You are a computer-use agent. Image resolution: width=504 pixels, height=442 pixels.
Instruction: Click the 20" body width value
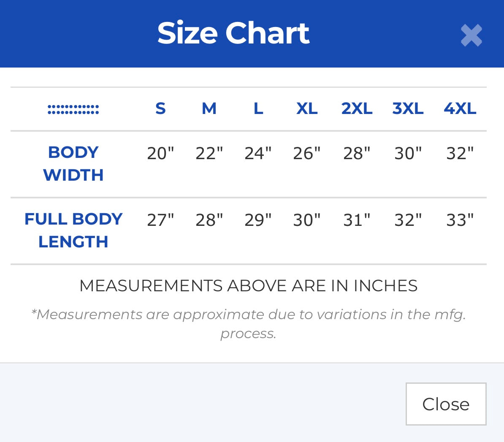160,153
